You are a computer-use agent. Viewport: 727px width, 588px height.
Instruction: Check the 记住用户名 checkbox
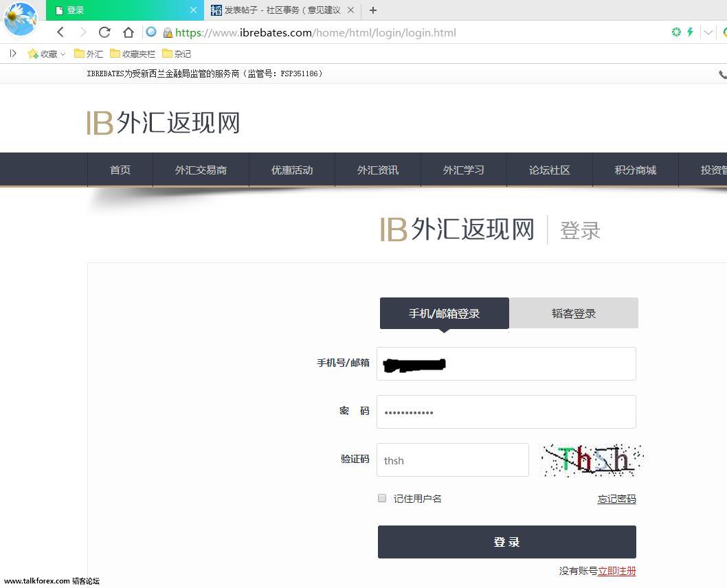pos(382,498)
